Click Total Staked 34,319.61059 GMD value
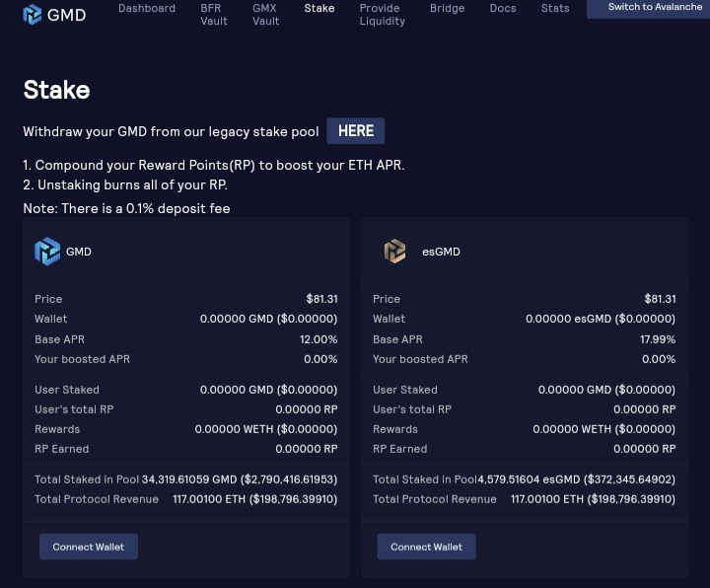This screenshot has height=588, width=710. [x=240, y=479]
